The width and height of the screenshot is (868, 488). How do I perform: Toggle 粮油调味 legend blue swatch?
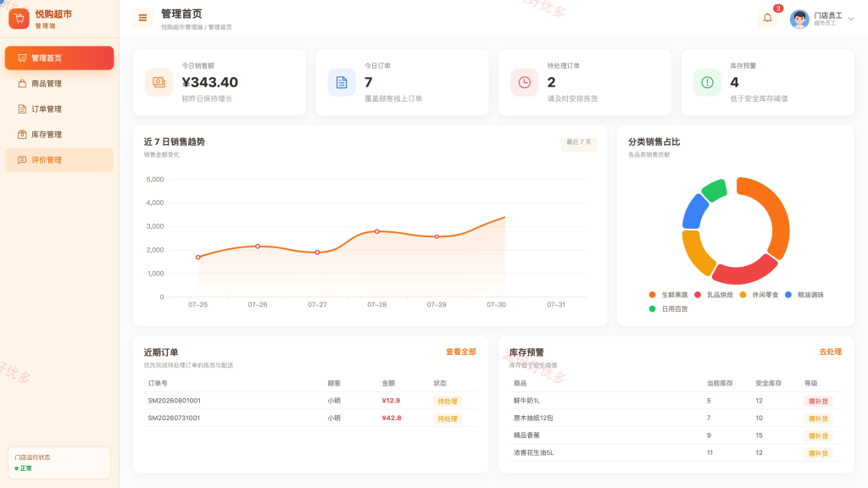coord(788,295)
